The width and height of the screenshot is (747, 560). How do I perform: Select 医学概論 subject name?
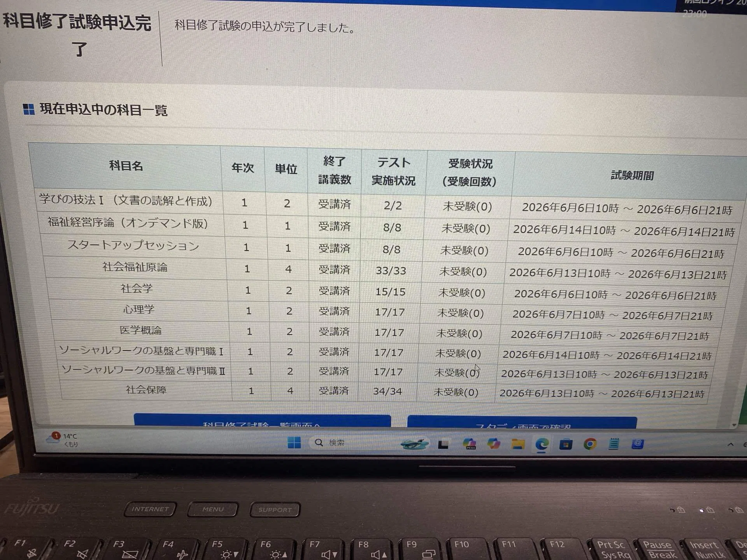[x=140, y=330]
